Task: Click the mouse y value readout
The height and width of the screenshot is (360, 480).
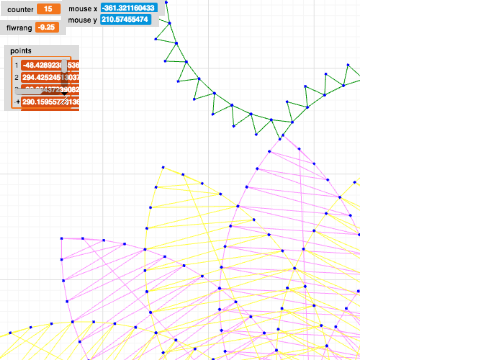Action: tap(125, 19)
